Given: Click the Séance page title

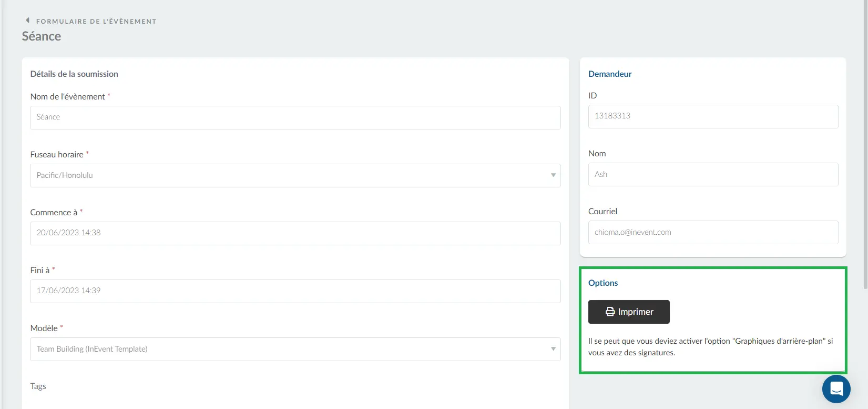Looking at the screenshot, I should point(42,36).
